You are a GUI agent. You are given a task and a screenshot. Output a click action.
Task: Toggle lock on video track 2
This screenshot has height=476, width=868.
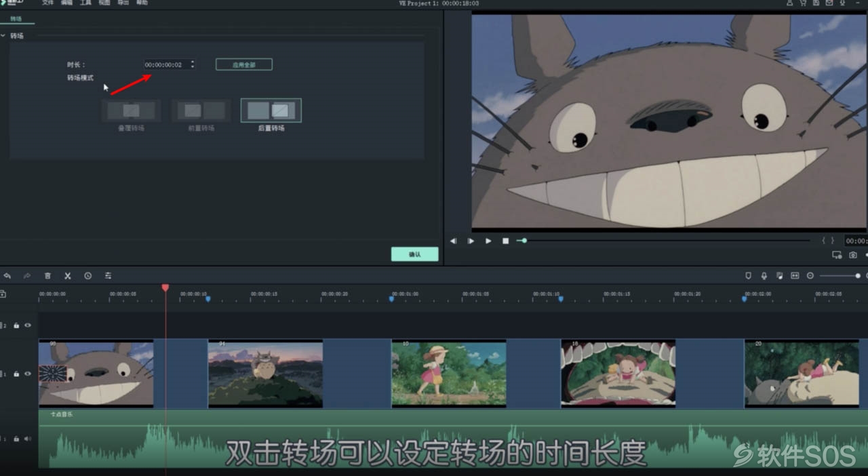pyautogui.click(x=16, y=325)
